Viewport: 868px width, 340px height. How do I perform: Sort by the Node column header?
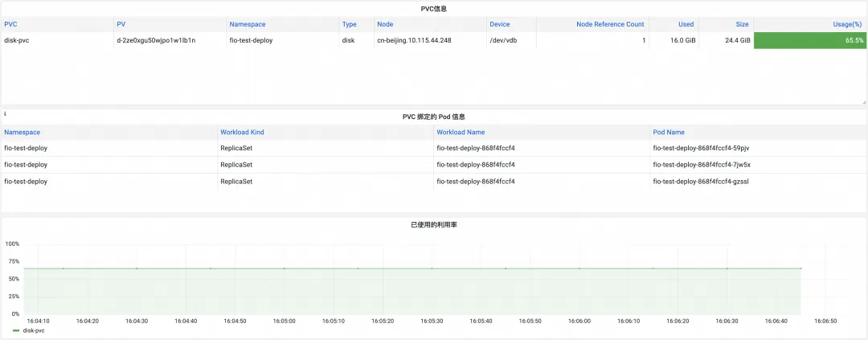coord(385,24)
